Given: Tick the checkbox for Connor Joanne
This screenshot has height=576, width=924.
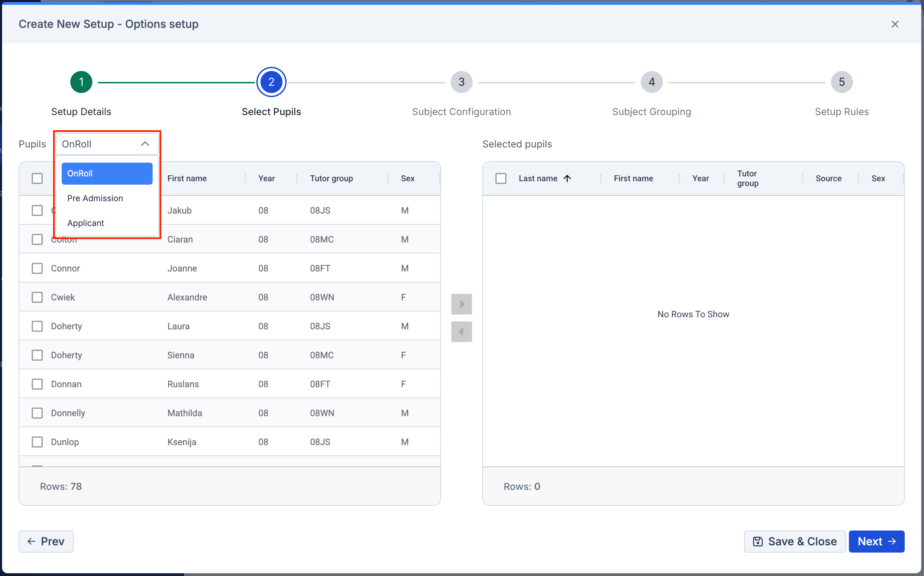Looking at the screenshot, I should (37, 268).
